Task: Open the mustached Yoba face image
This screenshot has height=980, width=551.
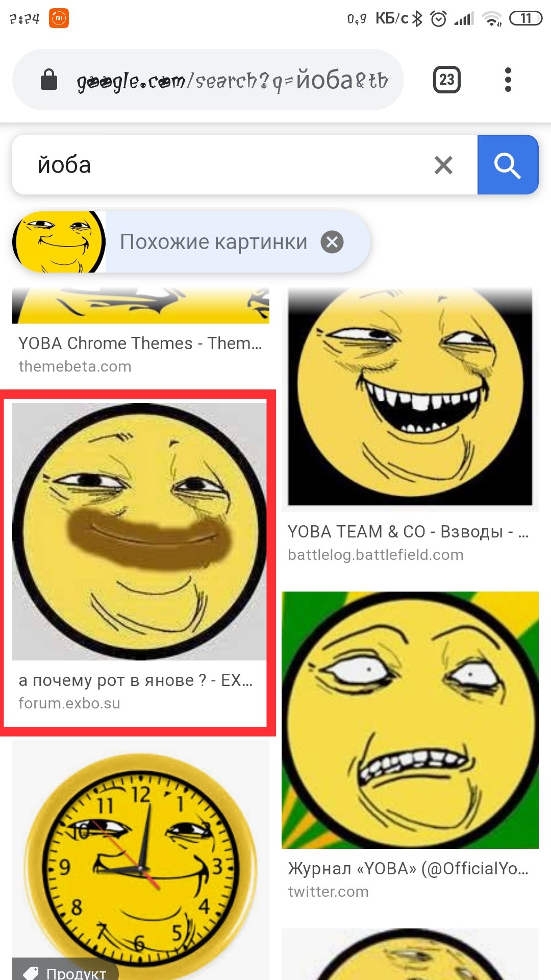Action: (139, 531)
